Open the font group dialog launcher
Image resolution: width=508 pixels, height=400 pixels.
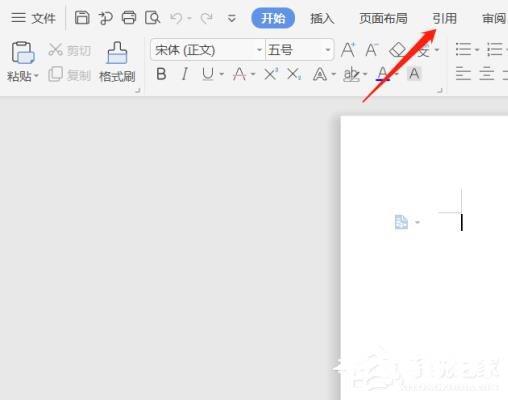click(440, 90)
